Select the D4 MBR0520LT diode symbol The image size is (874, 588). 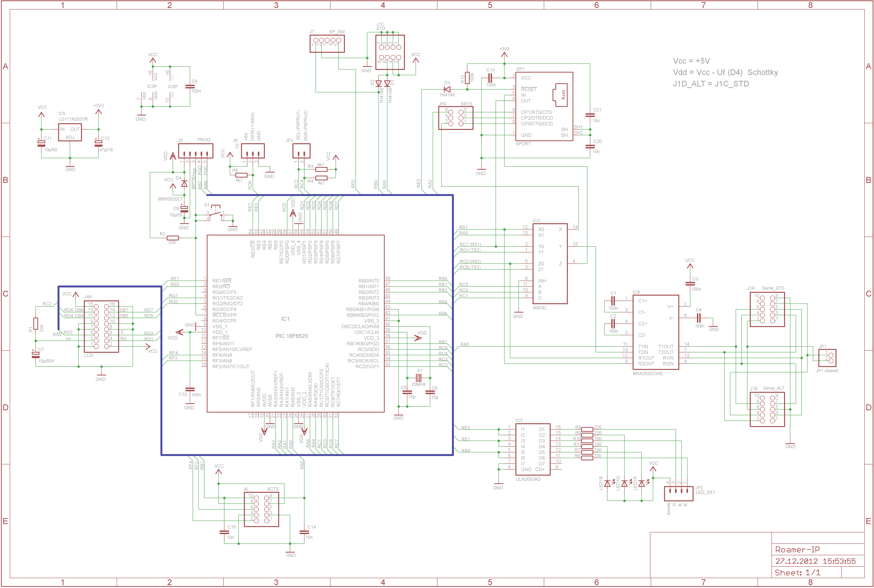click(184, 184)
